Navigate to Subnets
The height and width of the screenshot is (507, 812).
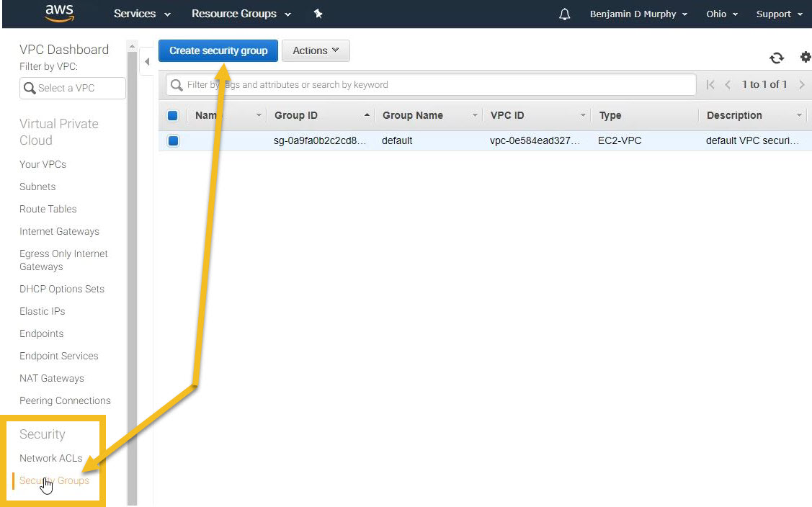coord(37,187)
